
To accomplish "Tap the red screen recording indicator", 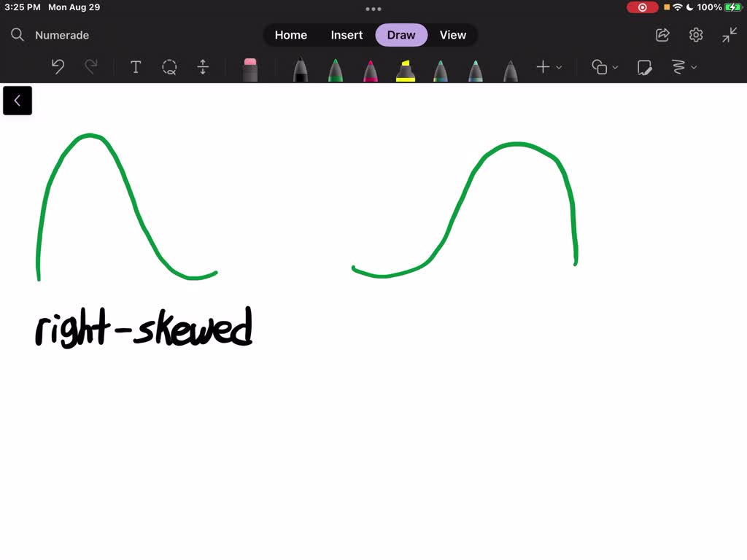I will [642, 7].
